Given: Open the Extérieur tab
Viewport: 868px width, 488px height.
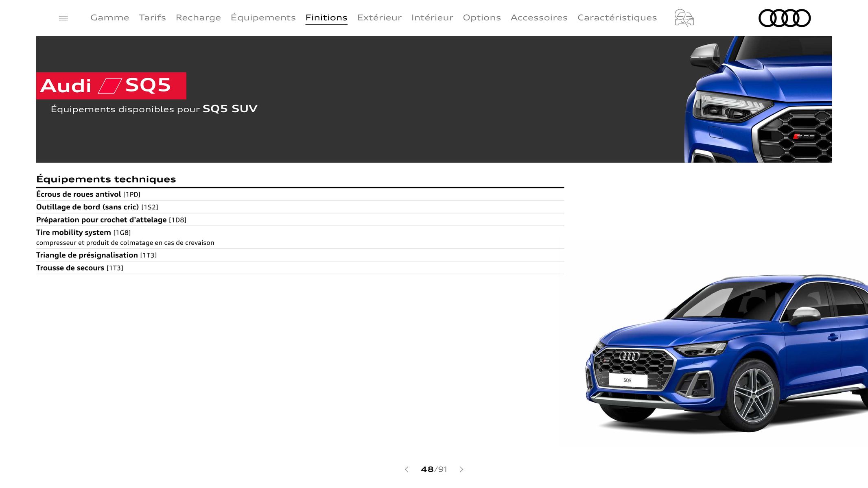Looking at the screenshot, I should 379,17.
